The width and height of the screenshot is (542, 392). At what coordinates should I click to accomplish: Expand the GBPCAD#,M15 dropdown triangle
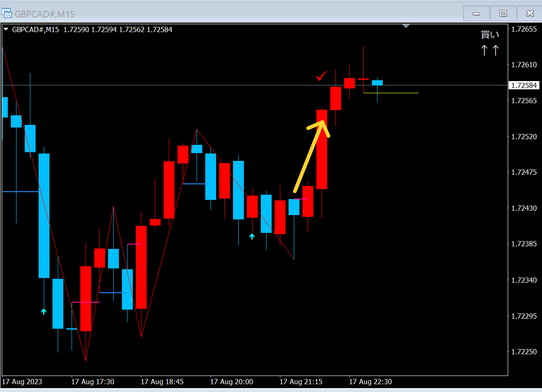[6, 29]
